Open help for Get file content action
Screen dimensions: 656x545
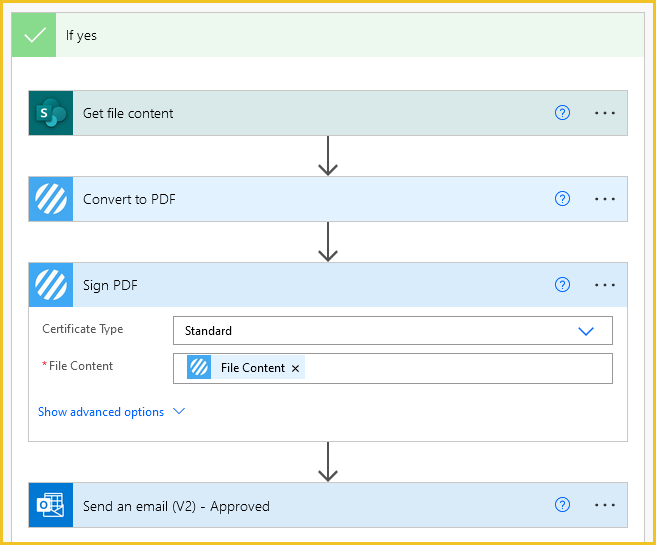pyautogui.click(x=562, y=113)
